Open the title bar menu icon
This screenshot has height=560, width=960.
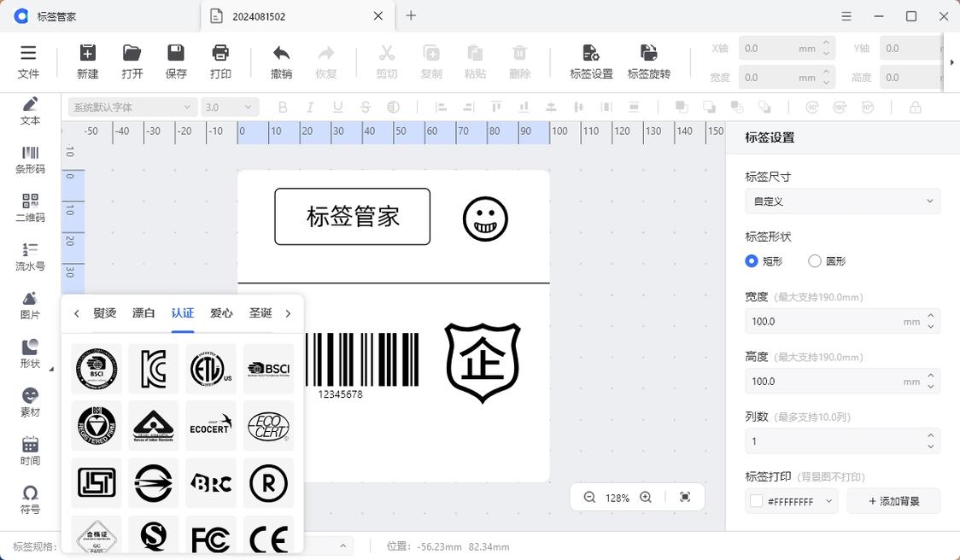(846, 16)
